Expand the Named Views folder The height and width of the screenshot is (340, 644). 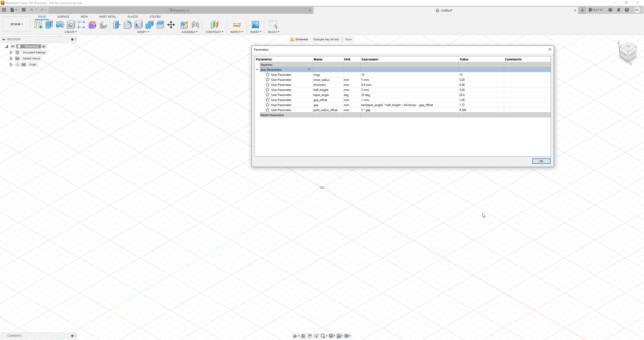[x=11, y=58]
